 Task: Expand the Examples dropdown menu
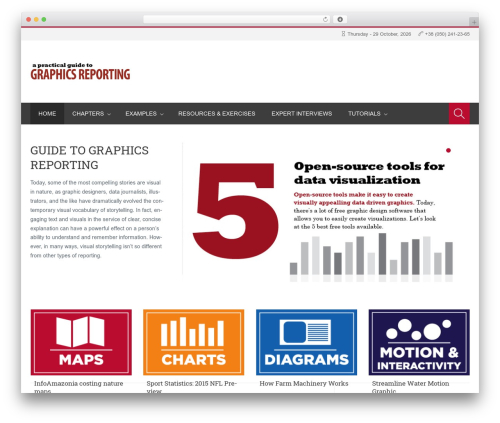pos(144,114)
